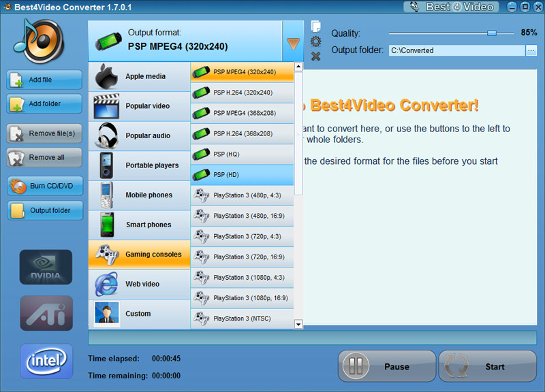Click the clapperboard Popular video icon

pos(106,106)
